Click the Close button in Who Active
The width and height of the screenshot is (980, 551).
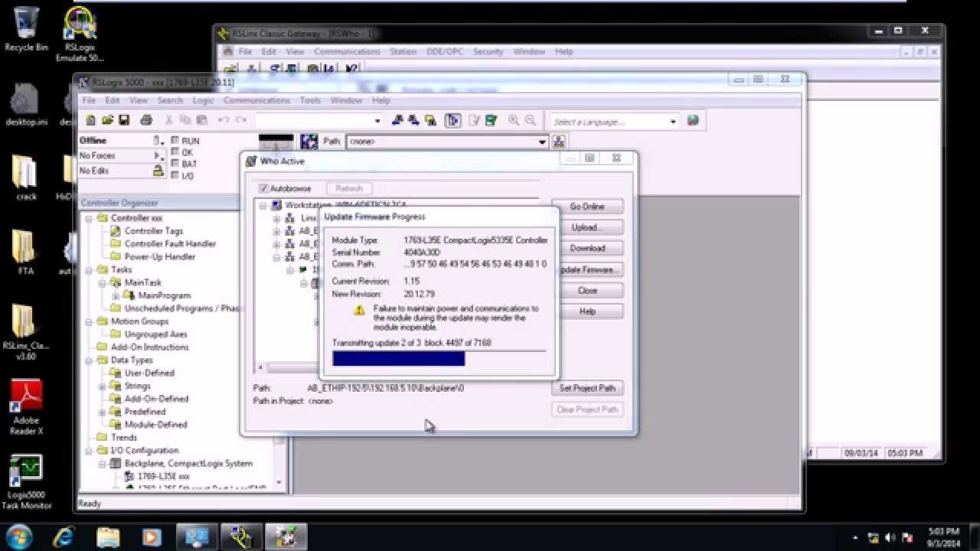pyautogui.click(x=587, y=290)
